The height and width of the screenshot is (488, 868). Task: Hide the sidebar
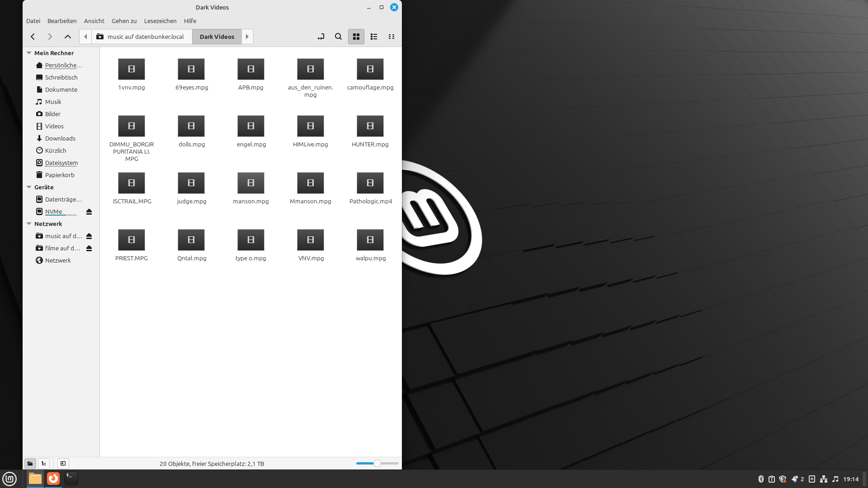pyautogui.click(x=63, y=463)
